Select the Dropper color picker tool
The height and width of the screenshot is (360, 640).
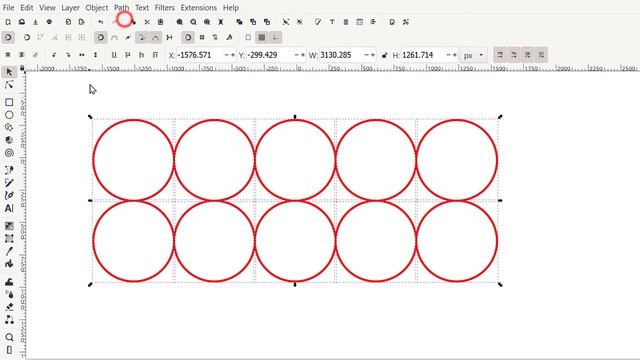pos(9,251)
